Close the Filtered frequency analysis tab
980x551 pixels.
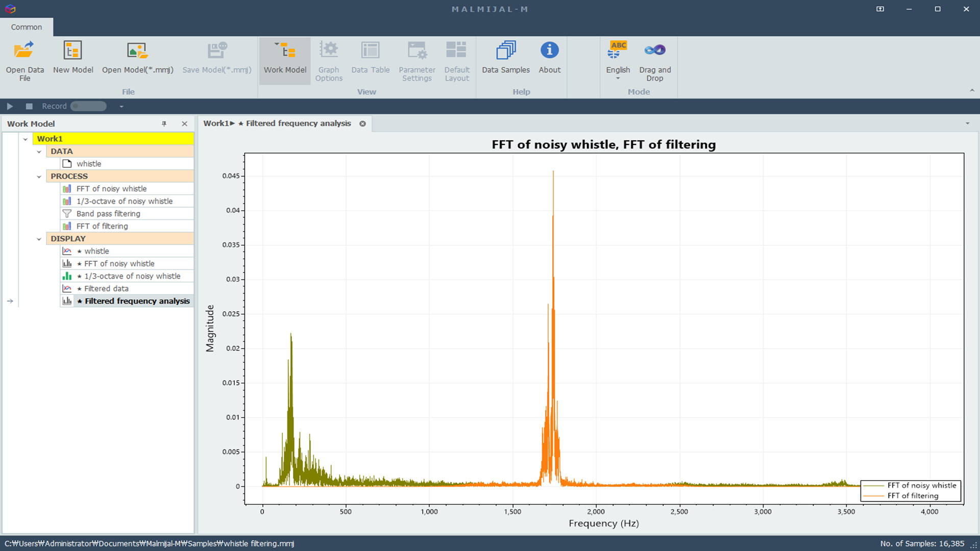[x=363, y=123]
